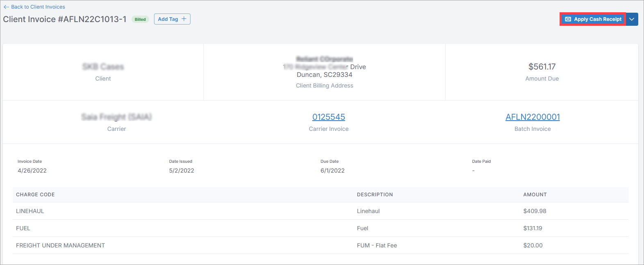Click the Client Invoice #AFLN22C1013-1 title
Screen dimensions: 644x265
[65, 19]
